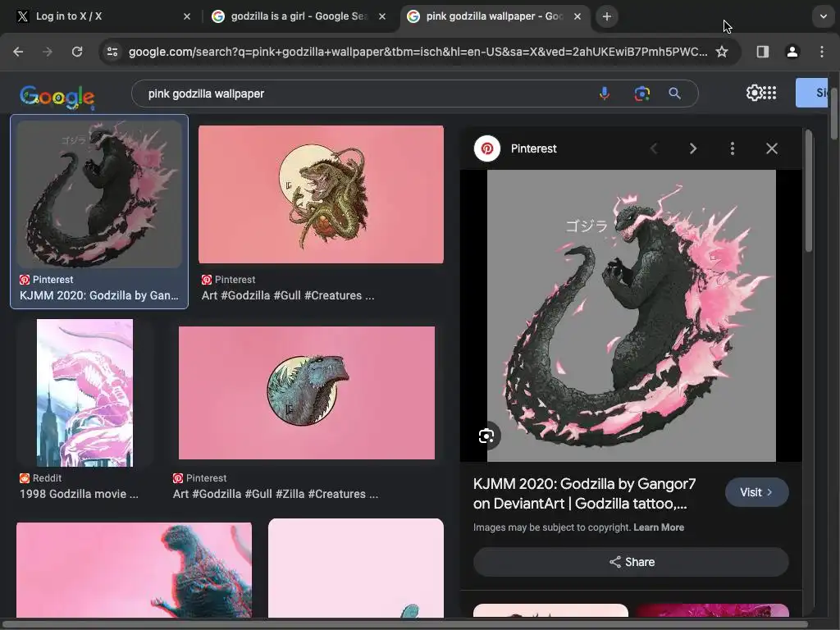Image resolution: width=840 pixels, height=630 pixels.
Task: Start voice search with microphone icon
Action: (x=605, y=94)
